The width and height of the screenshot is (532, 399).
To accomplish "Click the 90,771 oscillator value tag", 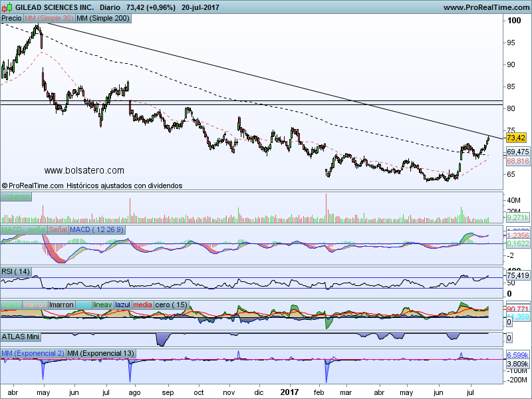I will (518, 309).
